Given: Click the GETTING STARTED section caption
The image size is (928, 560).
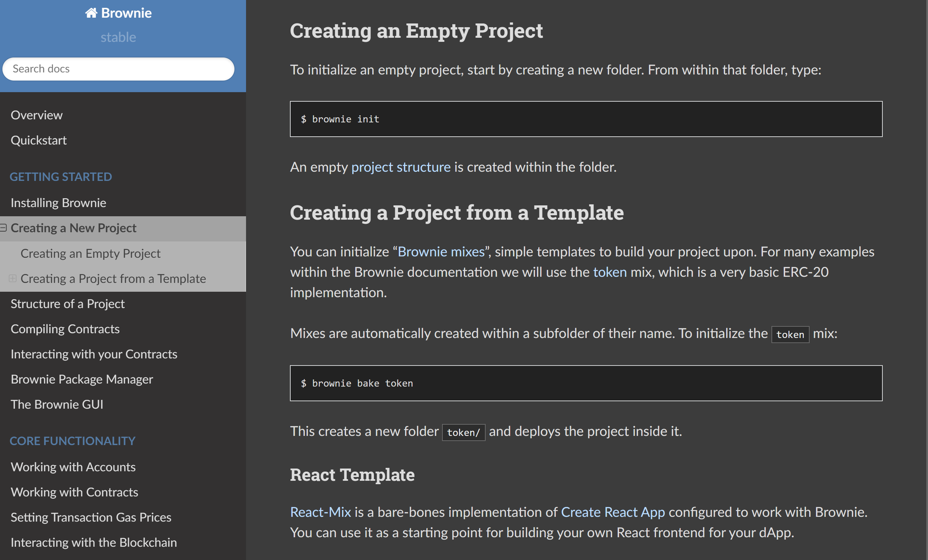Looking at the screenshot, I should 61,177.
